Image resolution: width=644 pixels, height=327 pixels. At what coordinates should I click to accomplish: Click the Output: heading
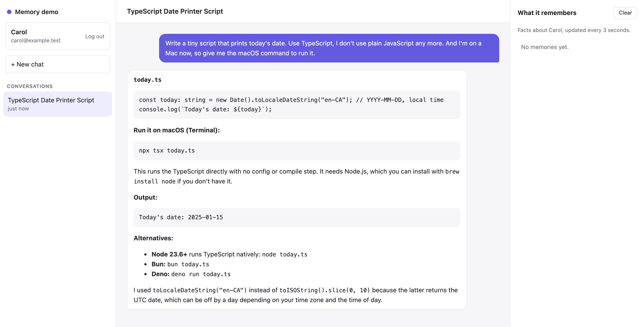click(x=145, y=197)
